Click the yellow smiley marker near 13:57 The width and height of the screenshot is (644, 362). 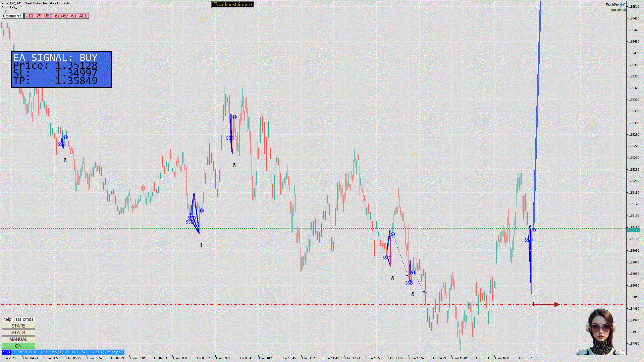pos(413,154)
